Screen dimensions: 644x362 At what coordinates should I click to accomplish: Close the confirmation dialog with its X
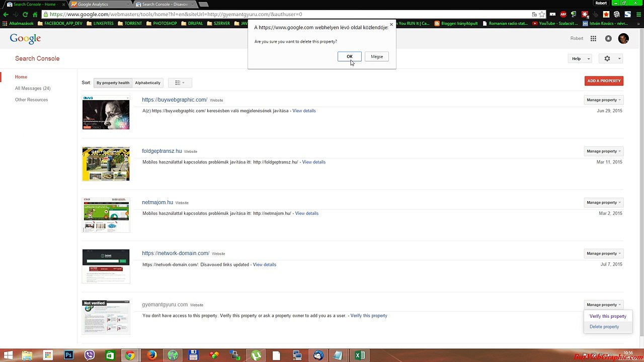point(391,25)
